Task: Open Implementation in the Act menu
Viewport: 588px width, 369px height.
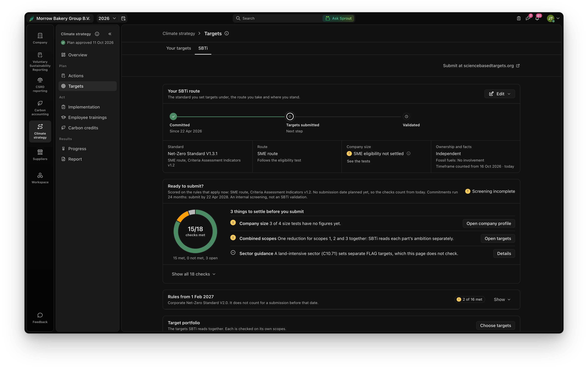Action: click(x=88, y=107)
